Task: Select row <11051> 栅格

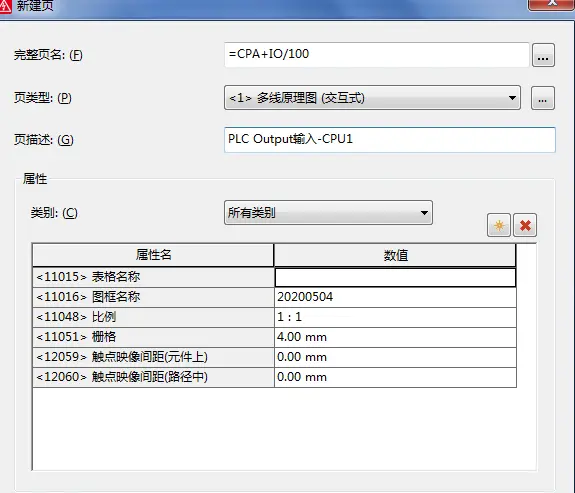Action: point(153,337)
